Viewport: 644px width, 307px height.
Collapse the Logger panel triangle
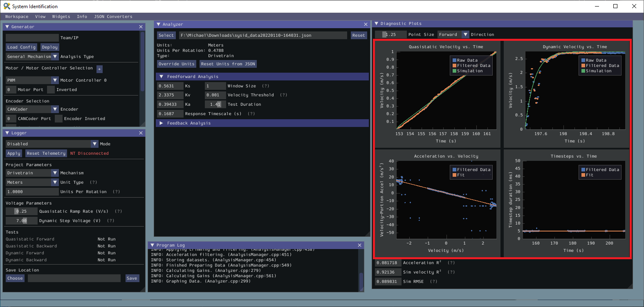[7, 133]
